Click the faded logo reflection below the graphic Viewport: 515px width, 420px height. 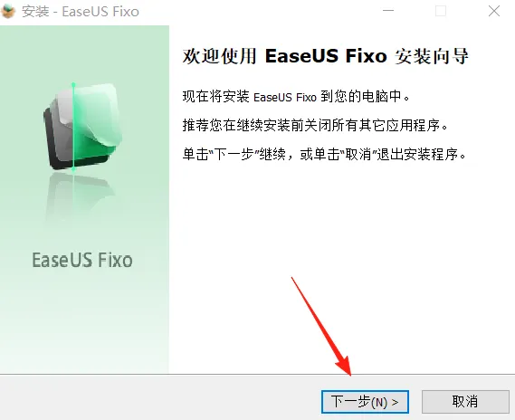tap(81, 197)
